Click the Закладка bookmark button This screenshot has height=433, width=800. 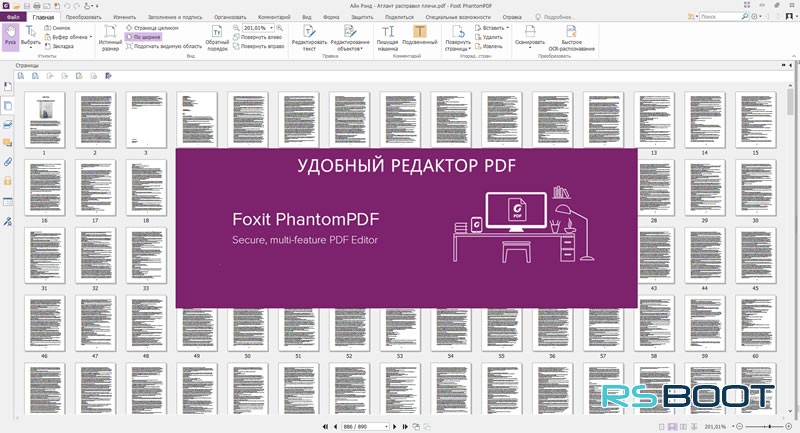coord(59,46)
